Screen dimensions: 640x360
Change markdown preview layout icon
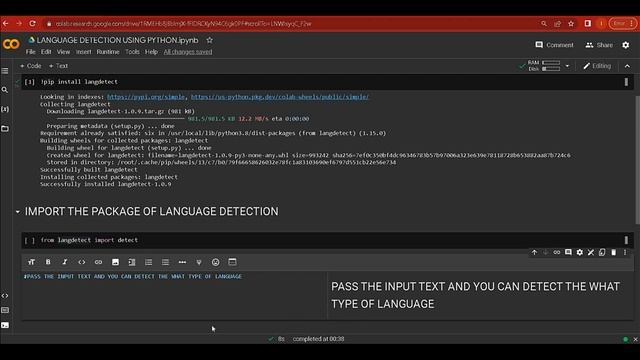point(232,262)
